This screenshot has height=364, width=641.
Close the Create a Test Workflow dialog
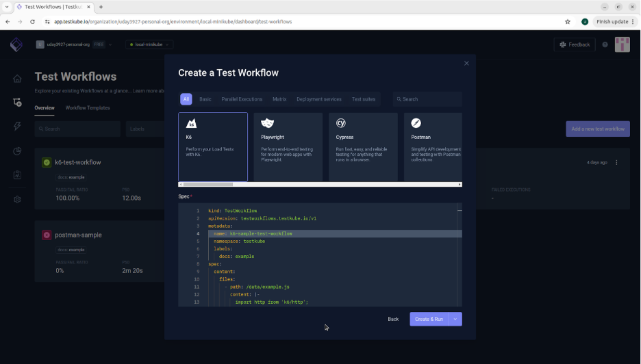[x=466, y=64]
